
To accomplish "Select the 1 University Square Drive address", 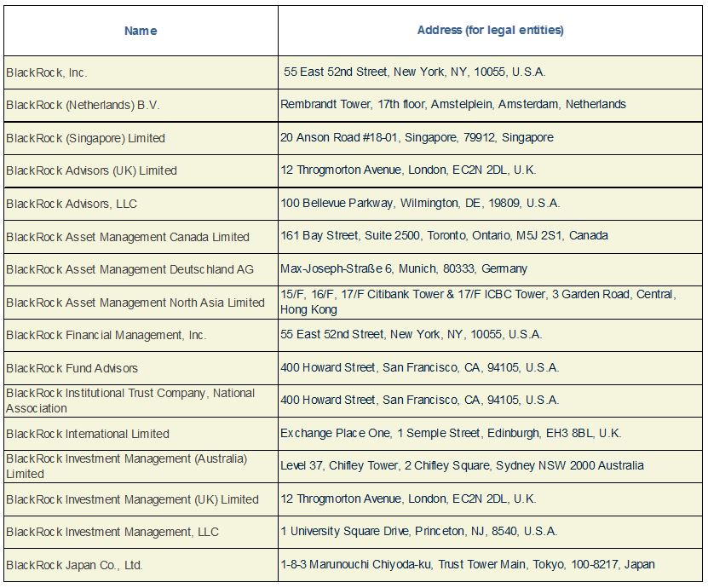I will click(418, 531).
